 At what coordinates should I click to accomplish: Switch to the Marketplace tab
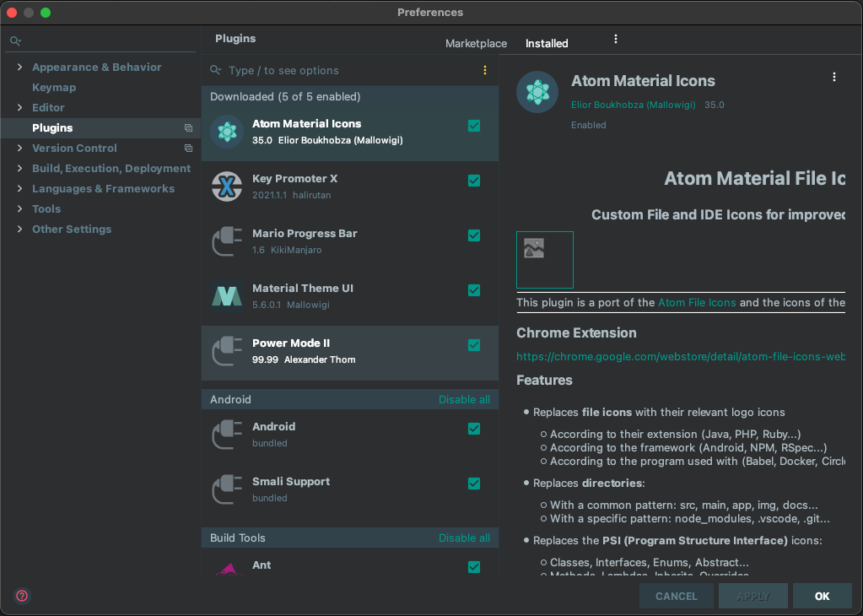point(476,44)
